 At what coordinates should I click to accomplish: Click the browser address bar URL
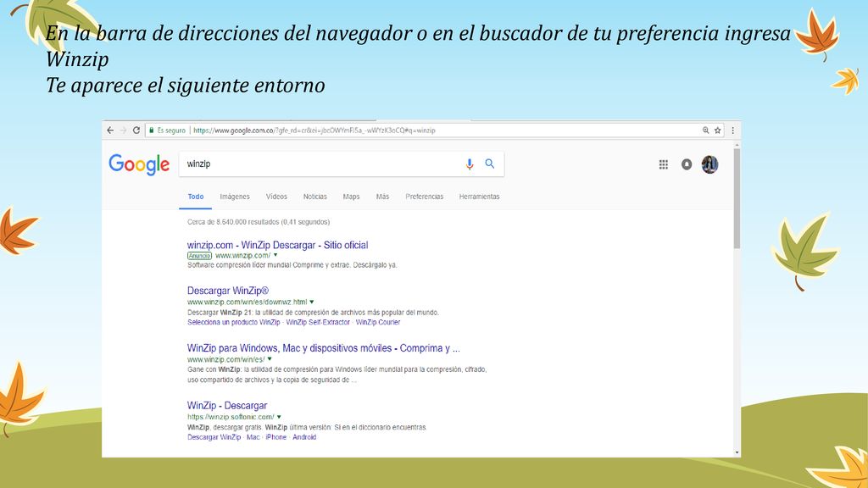[314, 130]
